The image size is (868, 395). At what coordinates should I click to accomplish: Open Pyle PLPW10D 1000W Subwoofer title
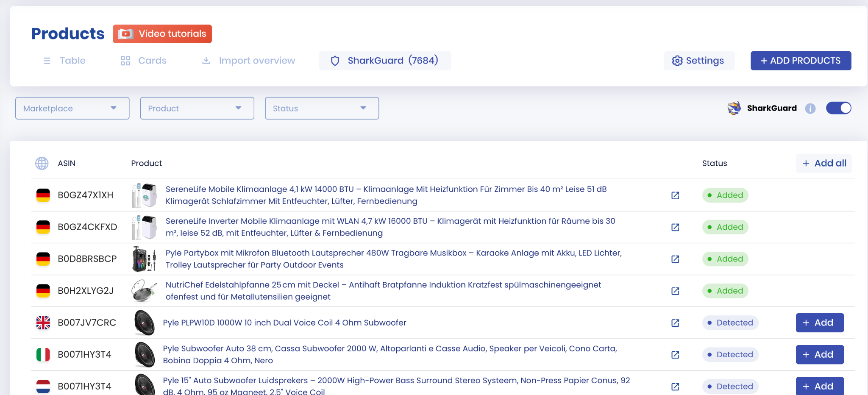[284, 323]
